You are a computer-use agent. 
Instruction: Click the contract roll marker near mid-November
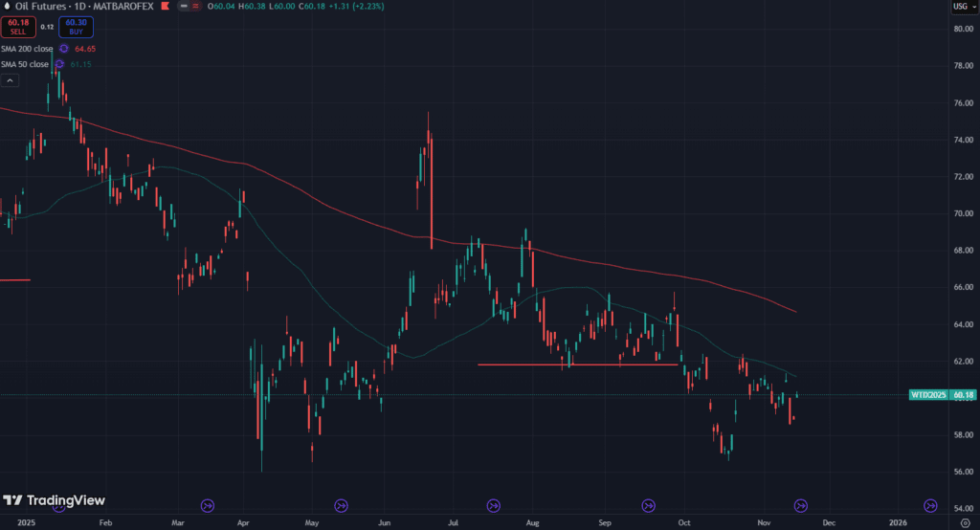pos(802,505)
